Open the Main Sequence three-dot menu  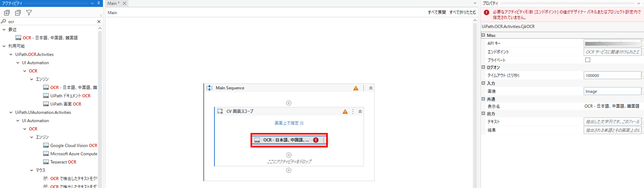click(364, 88)
